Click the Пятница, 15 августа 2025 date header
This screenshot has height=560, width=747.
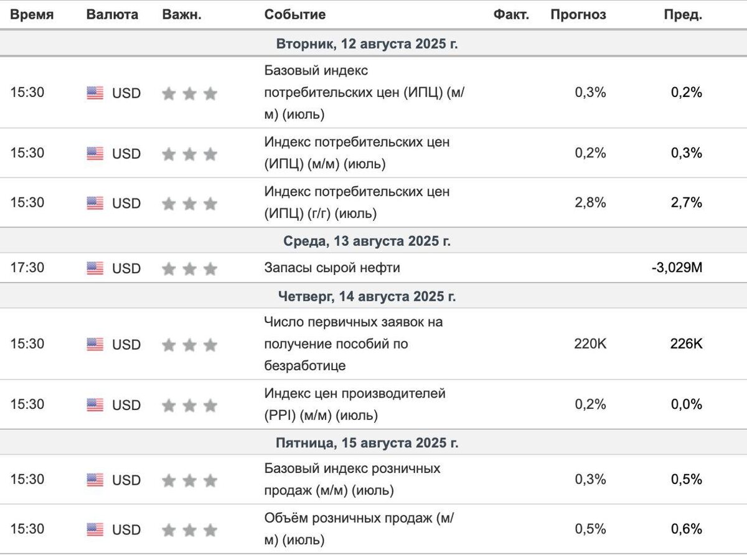(x=367, y=443)
